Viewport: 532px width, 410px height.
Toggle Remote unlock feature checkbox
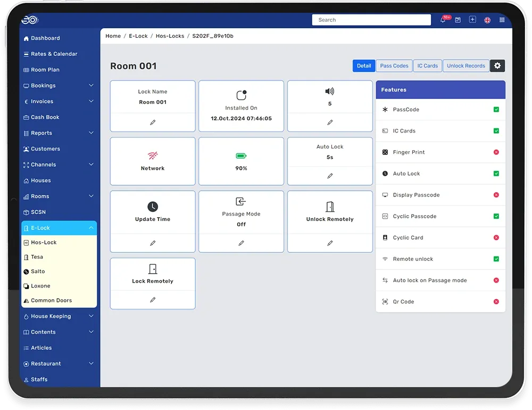496,259
